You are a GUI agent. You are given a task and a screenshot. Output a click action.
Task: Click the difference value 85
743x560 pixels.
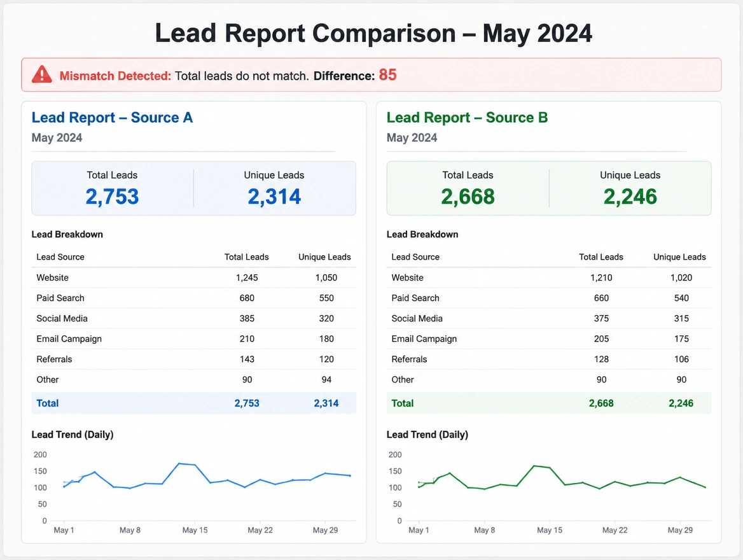387,75
